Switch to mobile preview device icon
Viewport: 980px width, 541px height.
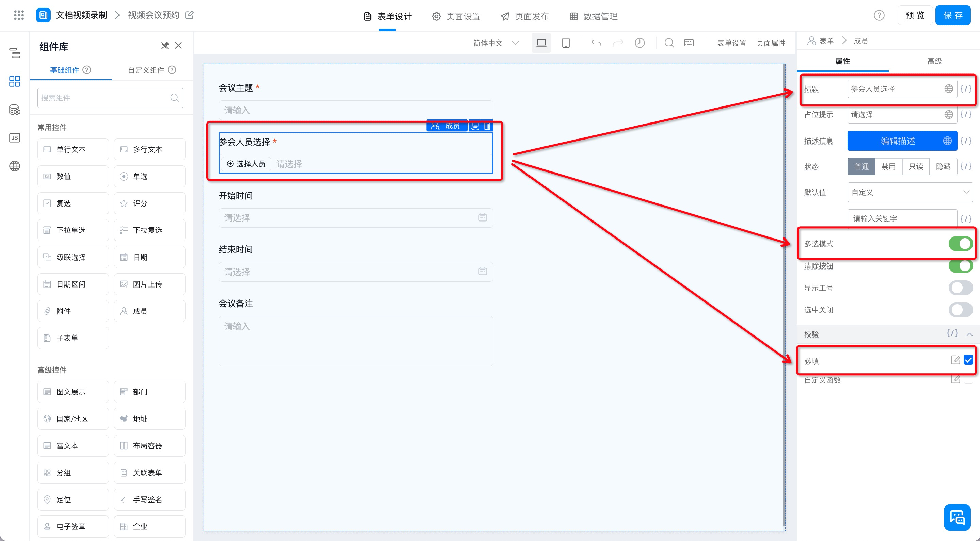[x=566, y=43]
